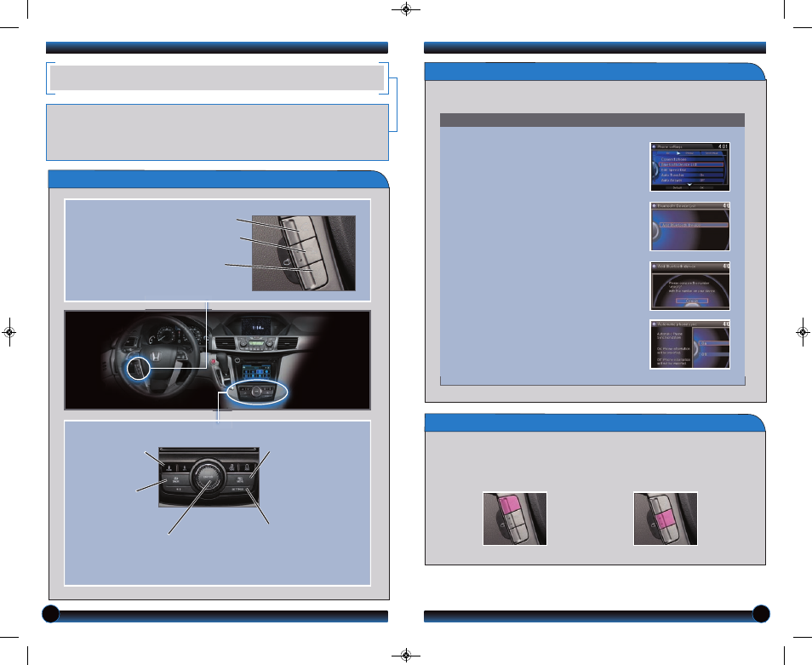Screen dimensions: 812x665
Task: Click the ENTER interface dial knob
Action: tap(208, 477)
